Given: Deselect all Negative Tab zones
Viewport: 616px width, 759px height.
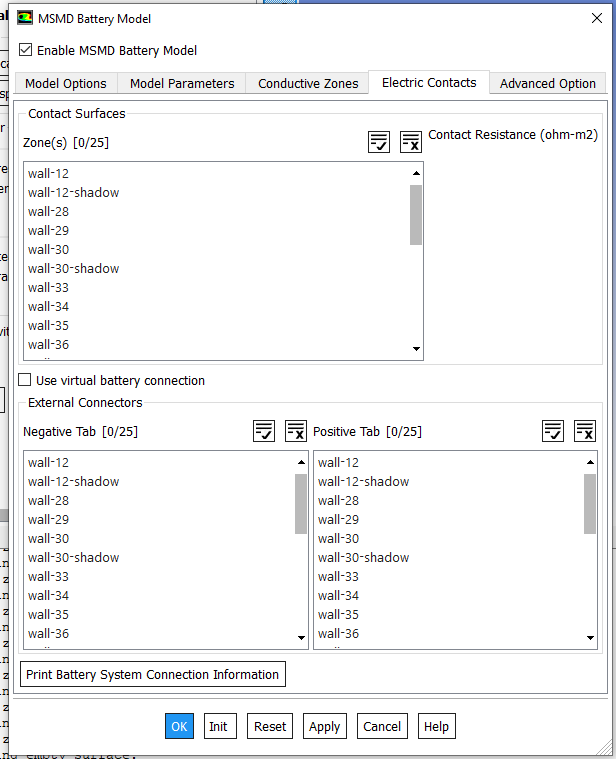Looking at the screenshot, I should click(x=295, y=431).
